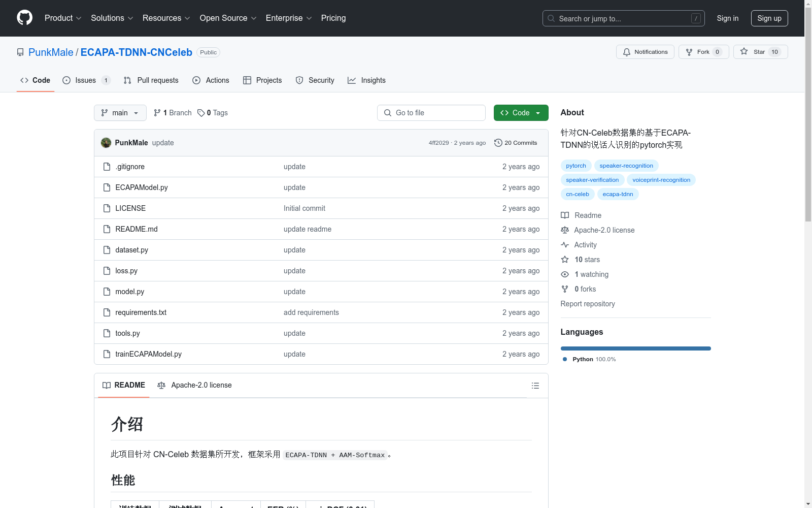
Task: Switch to the Issues tab
Action: coord(86,80)
